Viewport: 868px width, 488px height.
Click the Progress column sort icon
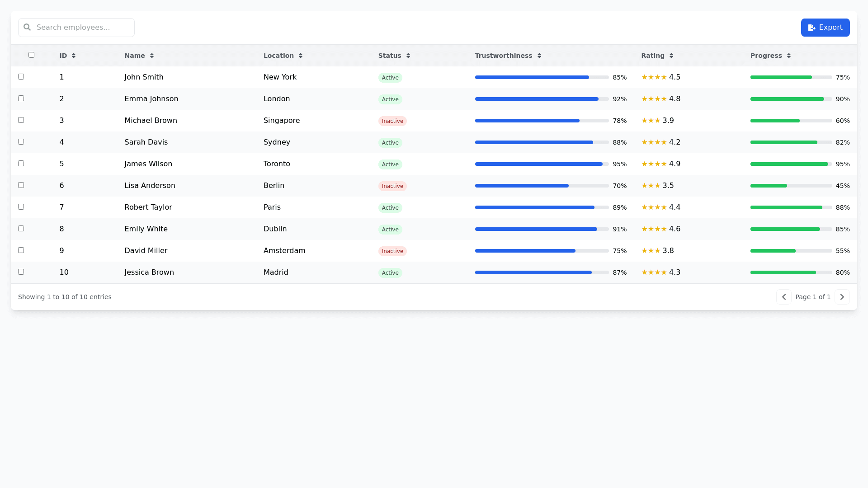[x=789, y=56]
